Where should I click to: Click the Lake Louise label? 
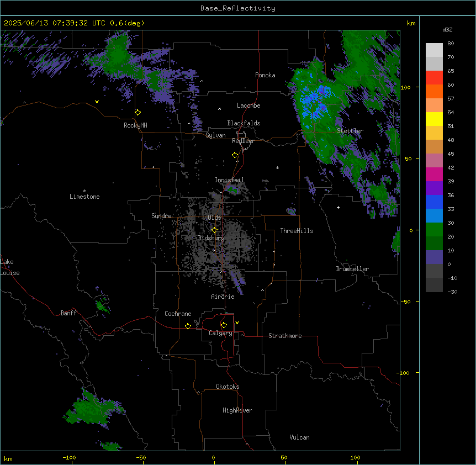(x=10, y=267)
